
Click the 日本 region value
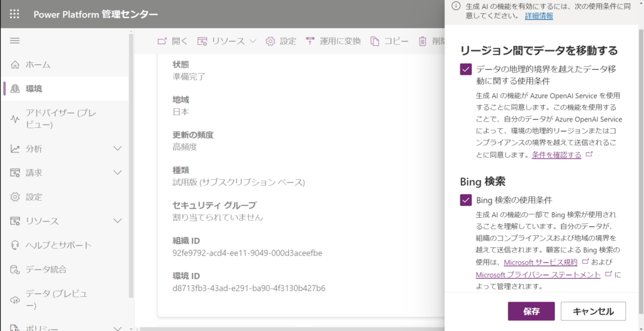click(180, 112)
